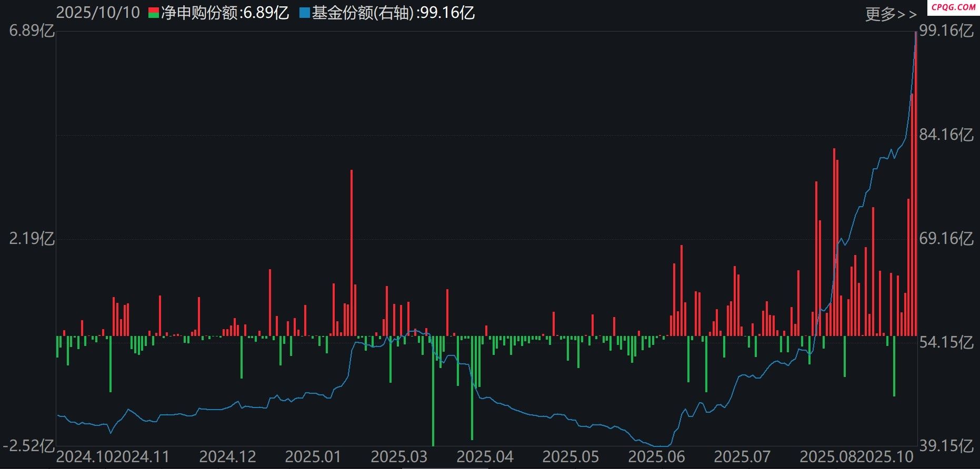
Task: Click the CPQG.COM watermark logo
Action: tap(953, 7)
